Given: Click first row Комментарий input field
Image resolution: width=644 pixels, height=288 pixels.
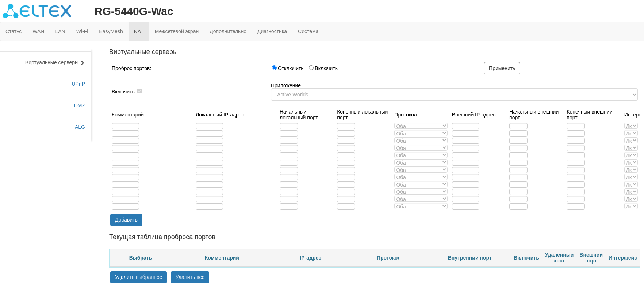Looking at the screenshot, I should [125, 126].
